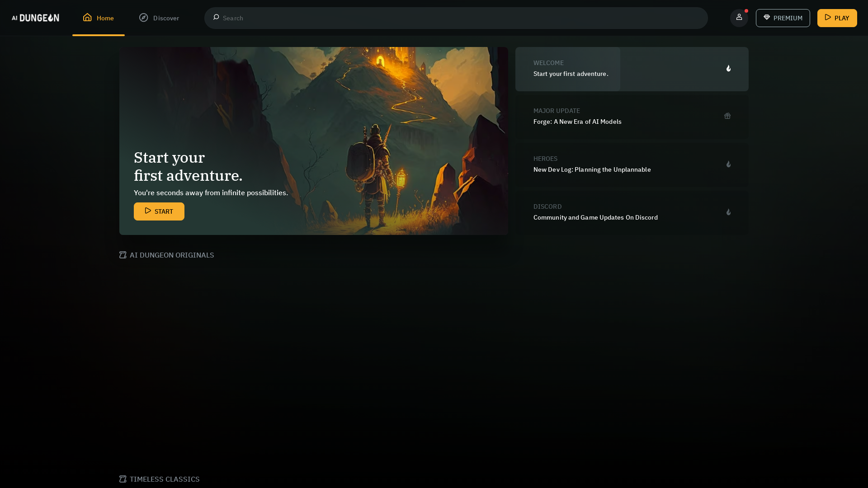Click the AI DUNGEON ORIGINALS heading
The width and height of the screenshot is (868, 488).
pyautogui.click(x=172, y=255)
